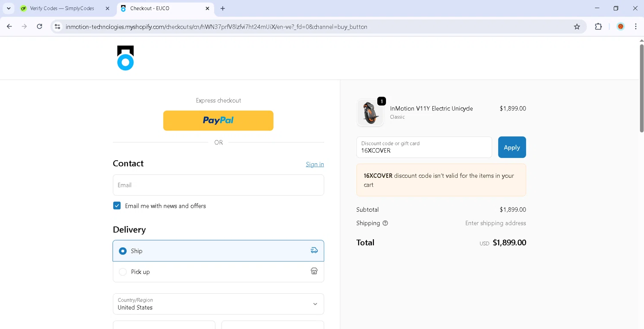Select the Ship delivery option
The width and height of the screenshot is (644, 329).
coord(218,251)
